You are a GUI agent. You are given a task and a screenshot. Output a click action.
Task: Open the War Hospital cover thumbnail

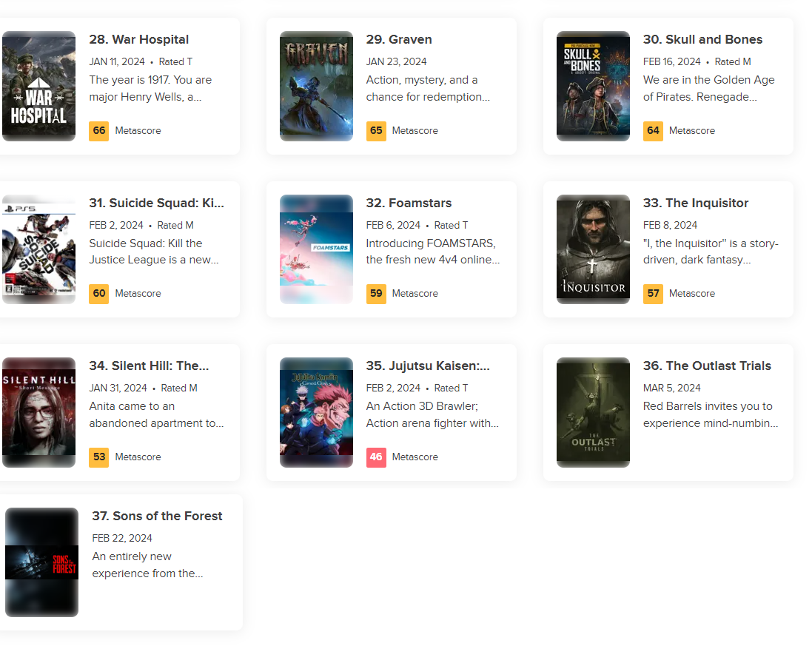pos(38,86)
